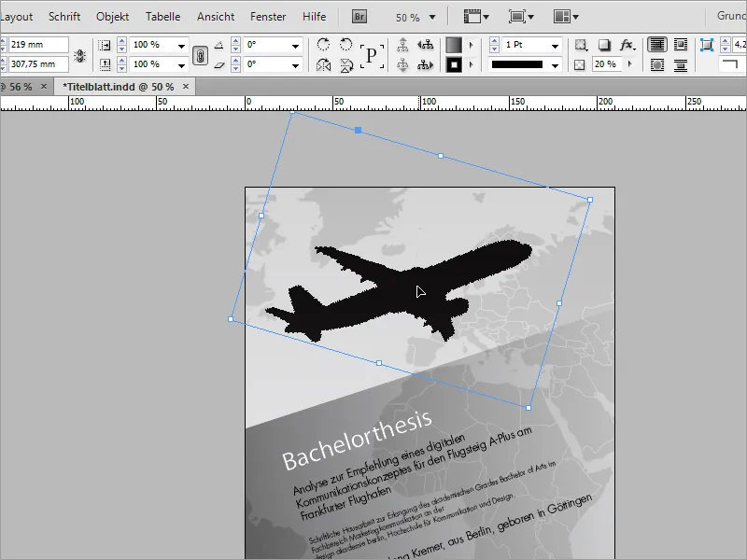Click the airplane silhouette image
The width and height of the screenshot is (747, 560).
pos(399,290)
